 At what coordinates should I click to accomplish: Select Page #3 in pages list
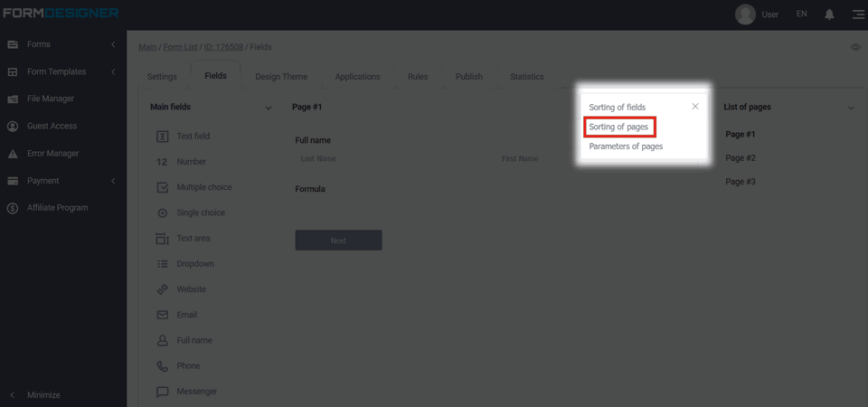(x=741, y=182)
